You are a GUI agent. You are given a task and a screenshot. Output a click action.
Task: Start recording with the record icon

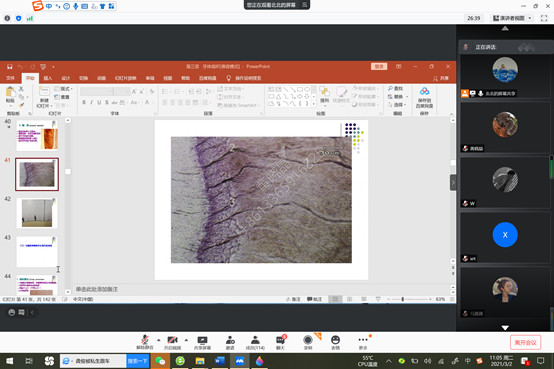(x=308, y=341)
